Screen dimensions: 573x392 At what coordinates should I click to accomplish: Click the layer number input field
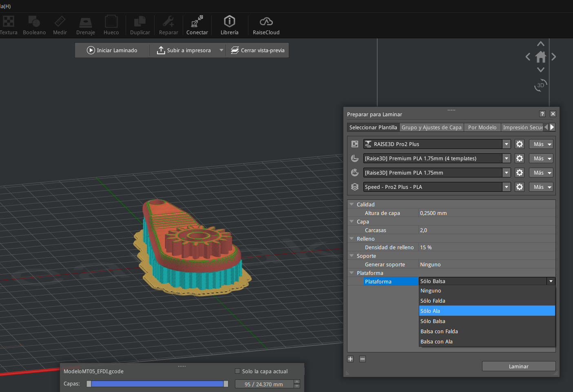point(264,384)
